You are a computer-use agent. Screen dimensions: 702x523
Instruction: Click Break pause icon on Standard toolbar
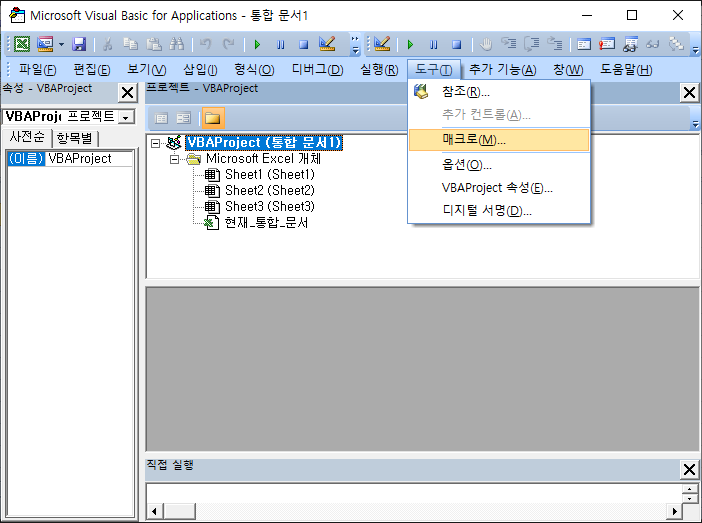281,44
